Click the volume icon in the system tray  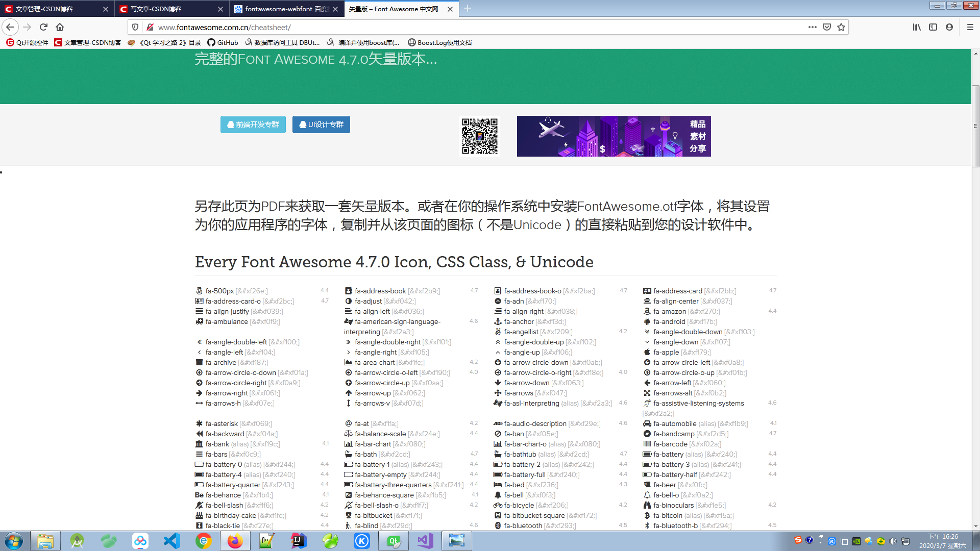pyautogui.click(x=893, y=541)
